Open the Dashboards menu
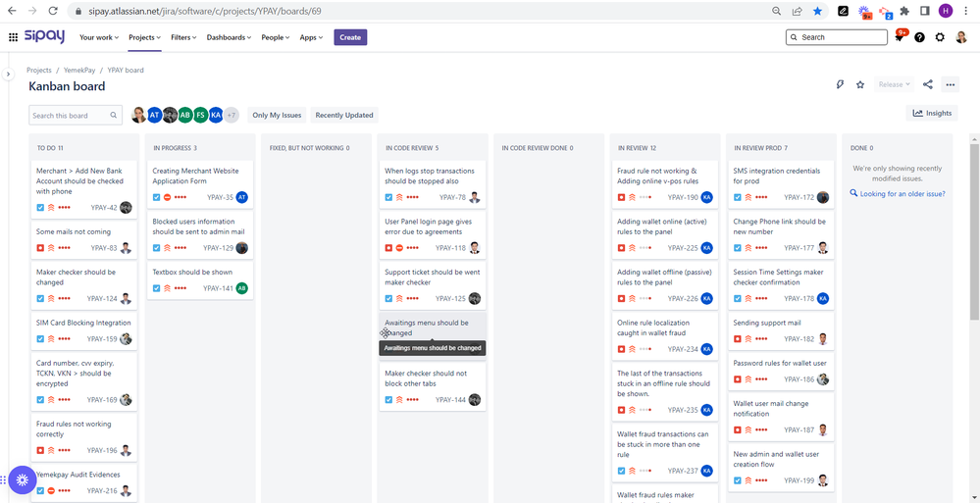This screenshot has width=980, height=503. [x=229, y=37]
